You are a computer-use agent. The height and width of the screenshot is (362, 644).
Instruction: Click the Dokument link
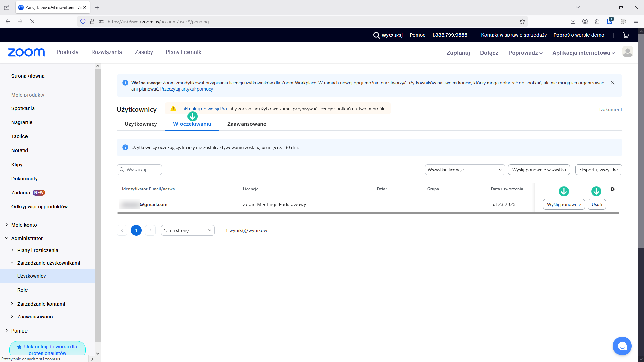610,109
